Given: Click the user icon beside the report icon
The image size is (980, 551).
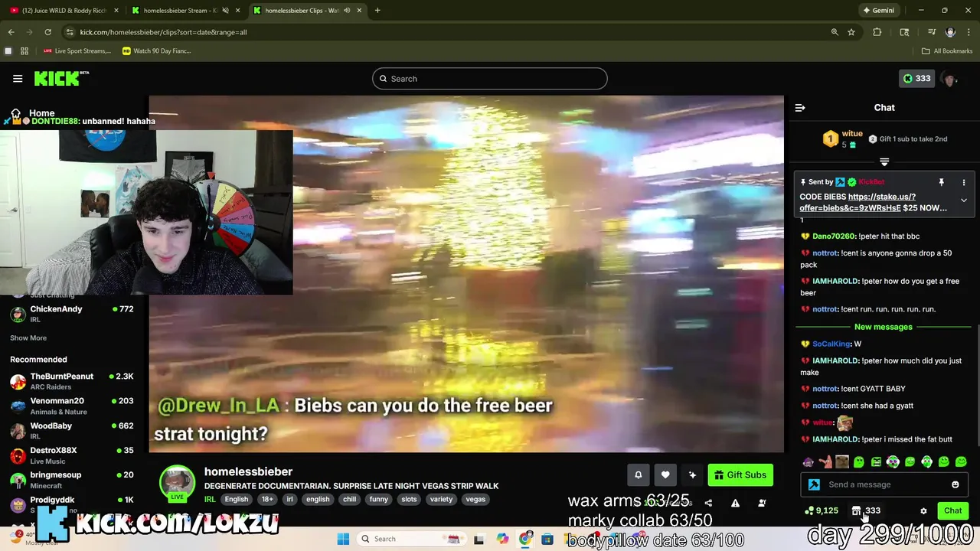Looking at the screenshot, I should 762,504.
